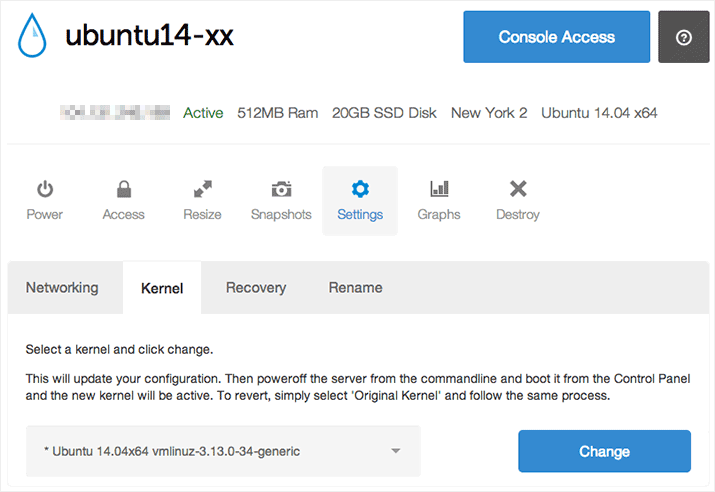The image size is (715, 492).
Task: Open the Resize arrows icon
Action: click(x=202, y=189)
